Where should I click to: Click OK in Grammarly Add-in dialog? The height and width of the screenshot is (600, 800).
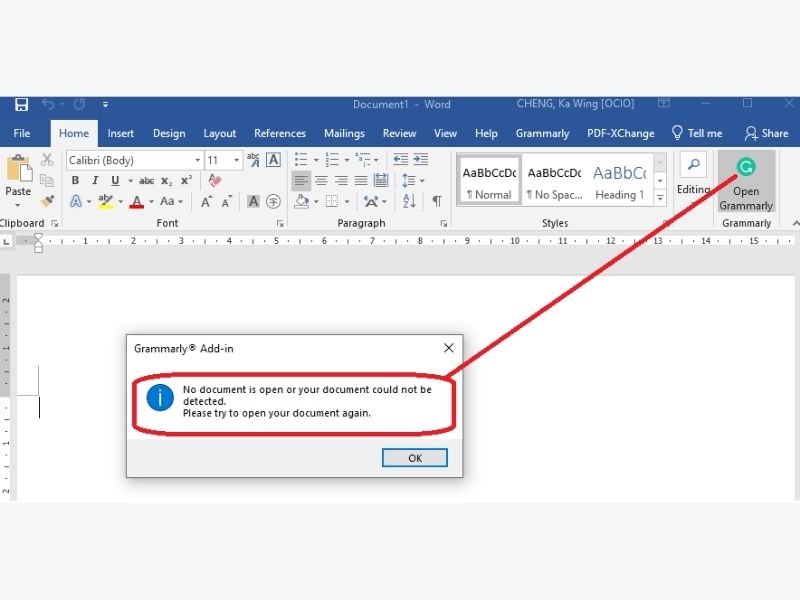[414, 458]
